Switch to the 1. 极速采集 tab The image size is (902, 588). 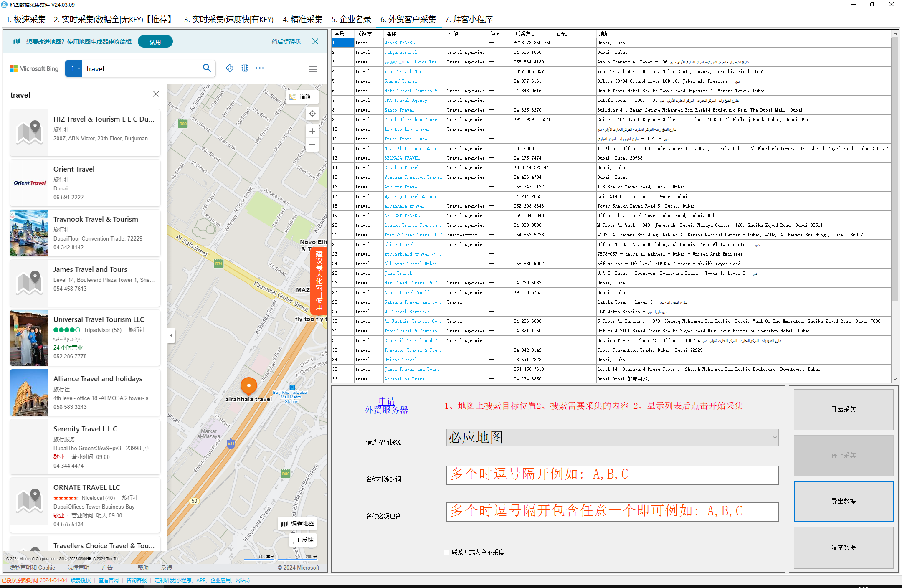[x=26, y=19]
